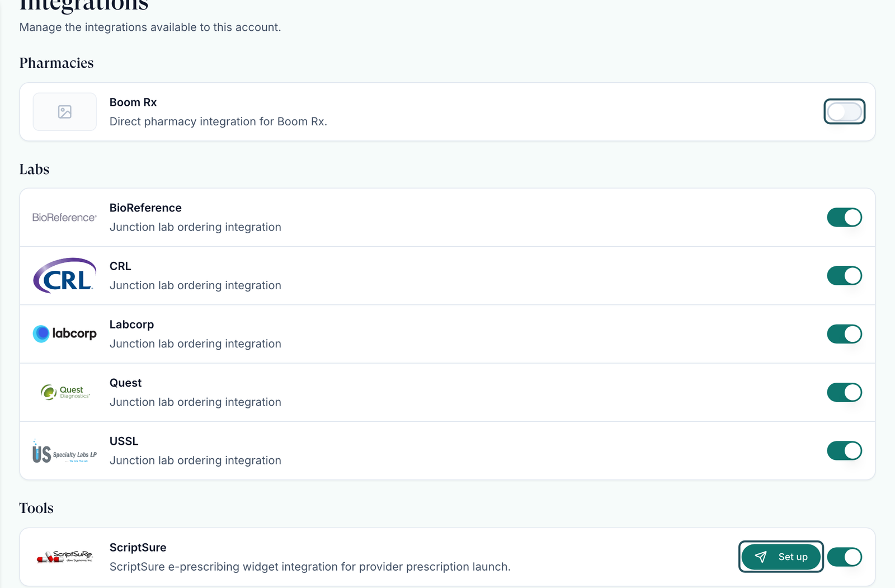The height and width of the screenshot is (588, 895).
Task: Turn off the ScriptSure toggle
Action: pyautogui.click(x=844, y=557)
